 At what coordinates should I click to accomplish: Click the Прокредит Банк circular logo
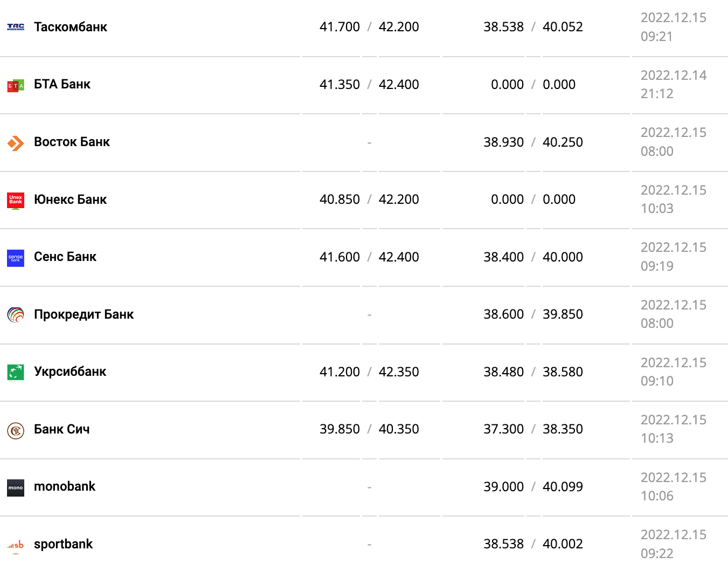click(x=16, y=315)
